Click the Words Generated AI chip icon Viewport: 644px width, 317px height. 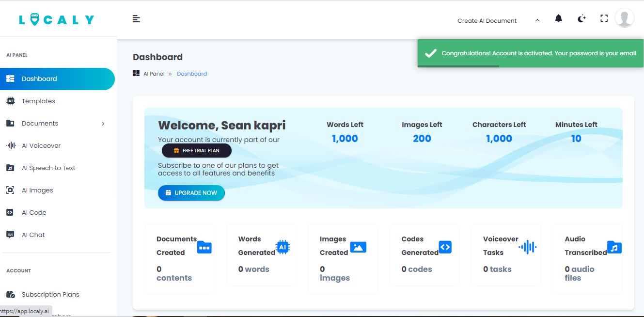pos(283,247)
